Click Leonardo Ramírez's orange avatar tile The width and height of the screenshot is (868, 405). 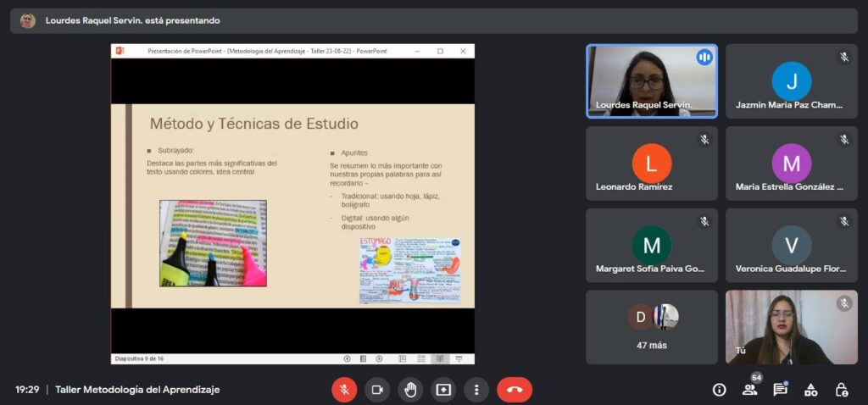[x=651, y=164]
